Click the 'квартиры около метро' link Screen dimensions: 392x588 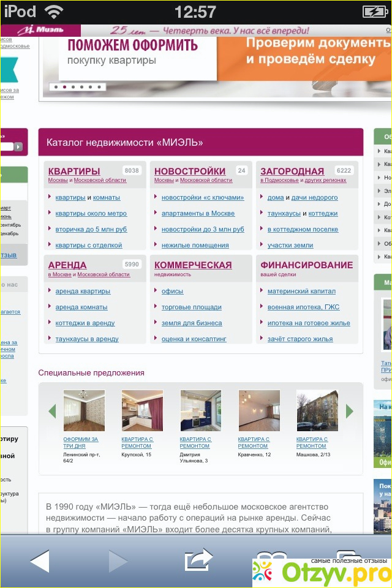pyautogui.click(x=91, y=214)
